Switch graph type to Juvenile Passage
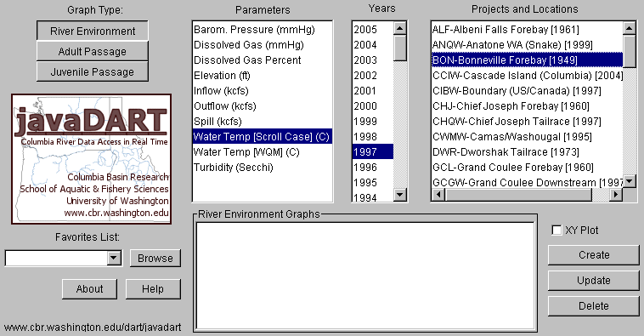 click(93, 72)
